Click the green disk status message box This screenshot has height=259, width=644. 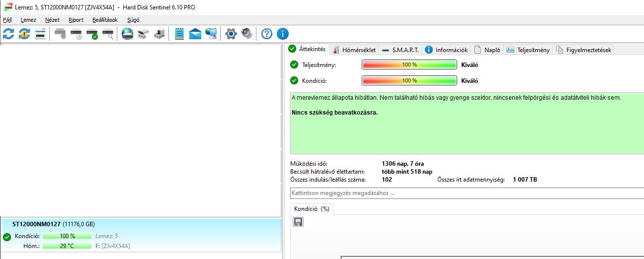(x=467, y=123)
